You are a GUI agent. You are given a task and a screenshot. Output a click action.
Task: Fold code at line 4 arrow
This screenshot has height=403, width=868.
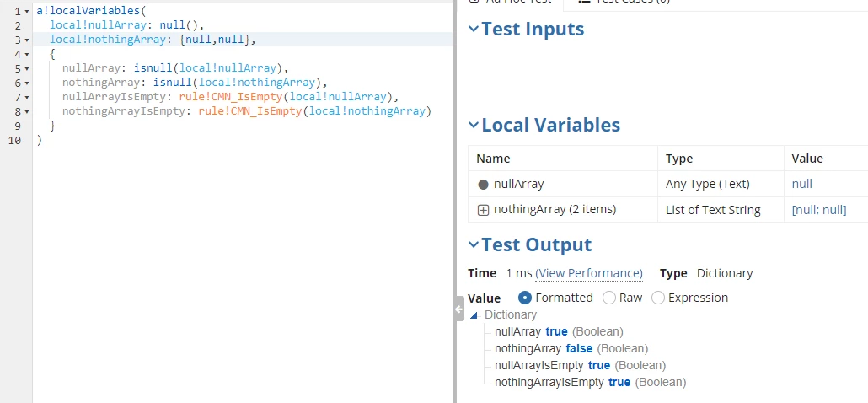coord(27,55)
